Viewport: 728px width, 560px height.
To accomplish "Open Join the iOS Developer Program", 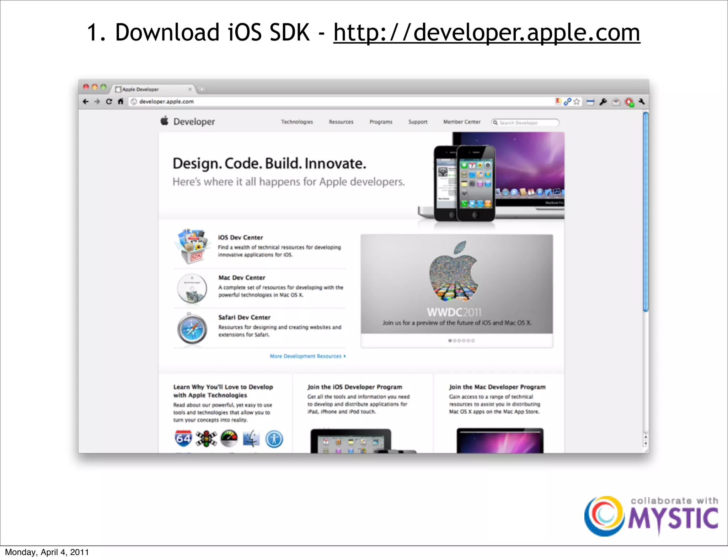I will click(355, 387).
